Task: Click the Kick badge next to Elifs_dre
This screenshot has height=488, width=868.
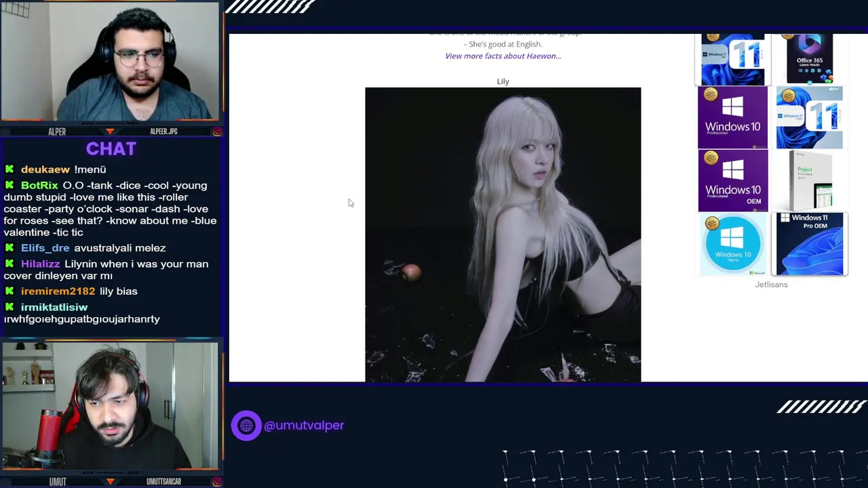Action: (9, 248)
